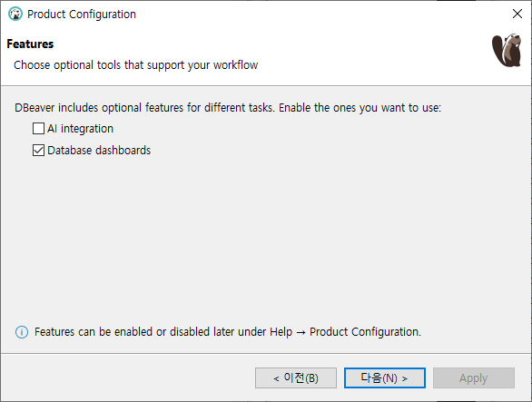Click the greyed-out Apply button
The width and height of the screenshot is (532, 402).
tap(474, 377)
